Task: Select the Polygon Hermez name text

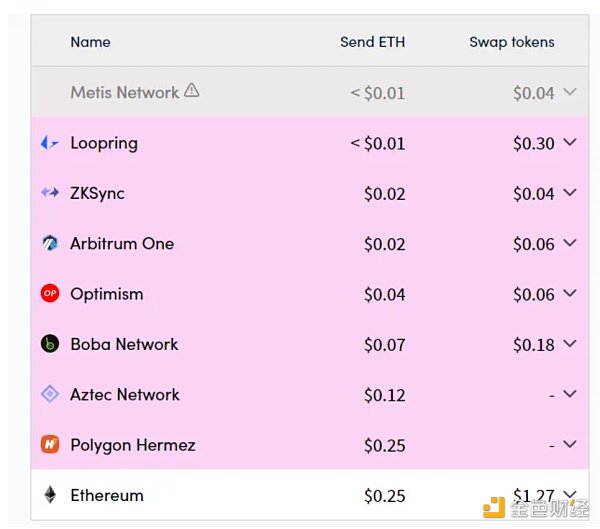Action: pyautogui.click(x=133, y=445)
